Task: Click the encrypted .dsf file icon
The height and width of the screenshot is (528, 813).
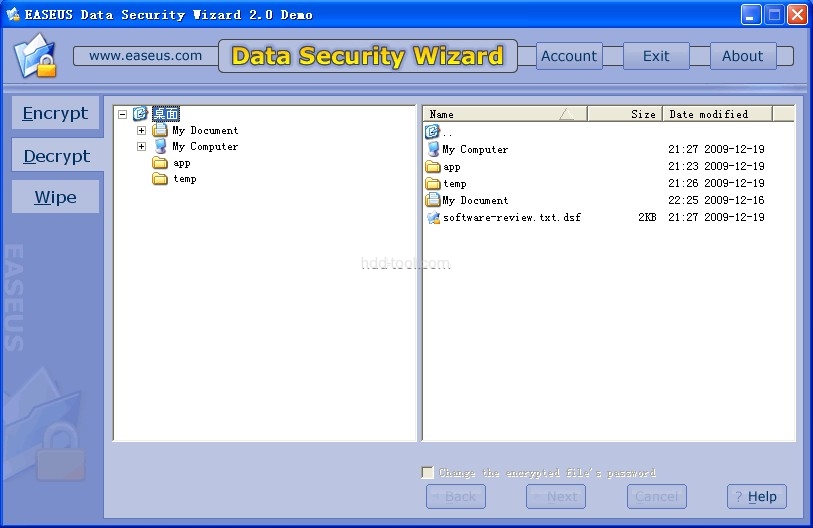Action: (433, 217)
